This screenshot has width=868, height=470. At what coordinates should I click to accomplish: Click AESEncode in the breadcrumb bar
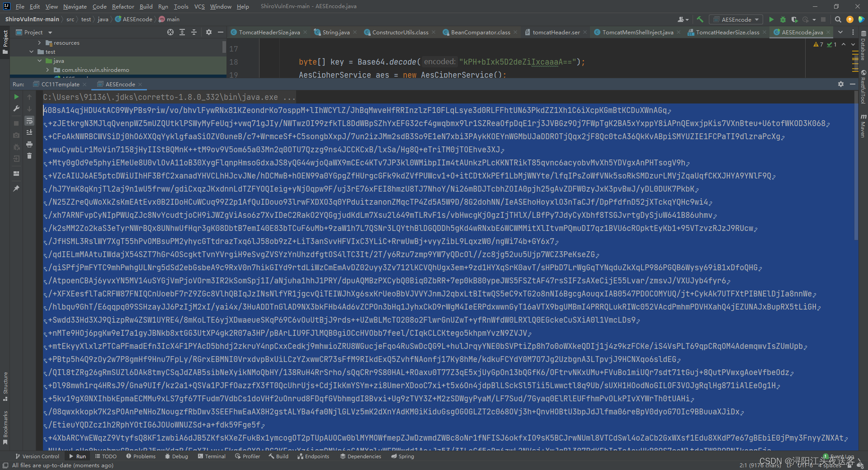[134, 19]
